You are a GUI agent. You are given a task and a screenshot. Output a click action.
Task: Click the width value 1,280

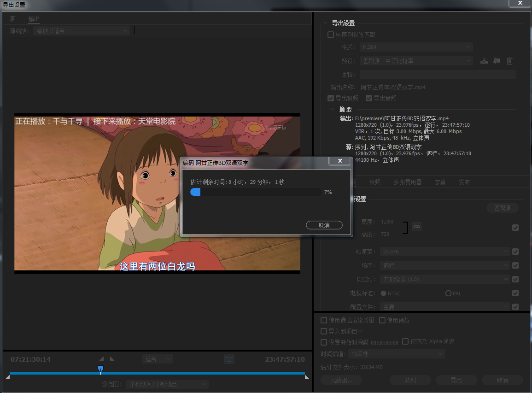pos(387,222)
